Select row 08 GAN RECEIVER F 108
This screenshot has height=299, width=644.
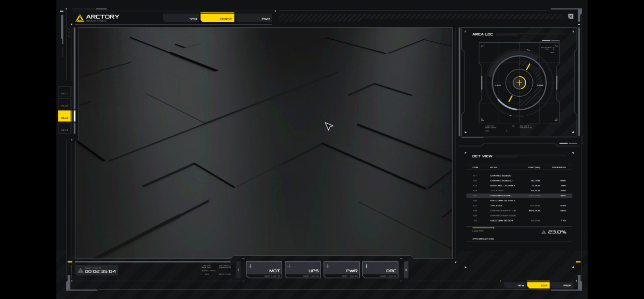coord(519,210)
